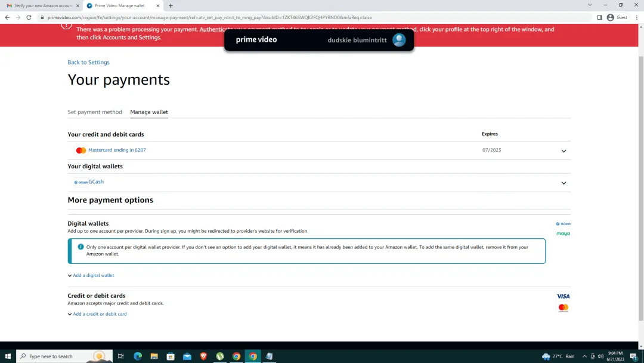The width and height of the screenshot is (644, 363).
Task: Open the browser side panel icon
Action: coord(600,17)
